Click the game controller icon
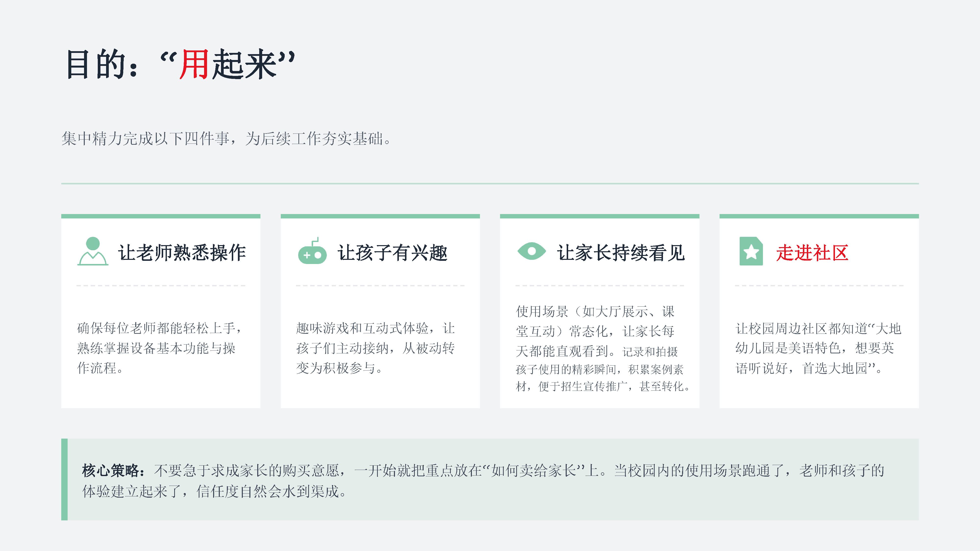Screen dimensions: 980x551 pyautogui.click(x=312, y=251)
